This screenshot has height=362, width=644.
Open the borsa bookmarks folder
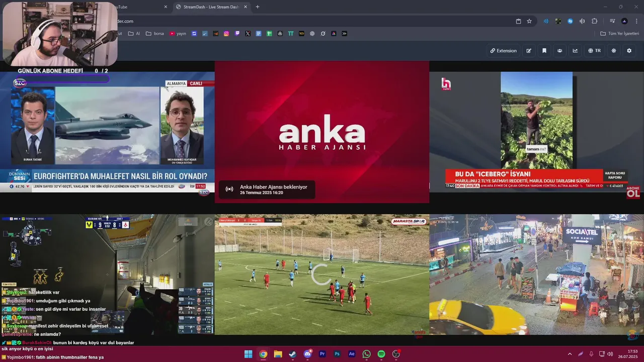155,34
